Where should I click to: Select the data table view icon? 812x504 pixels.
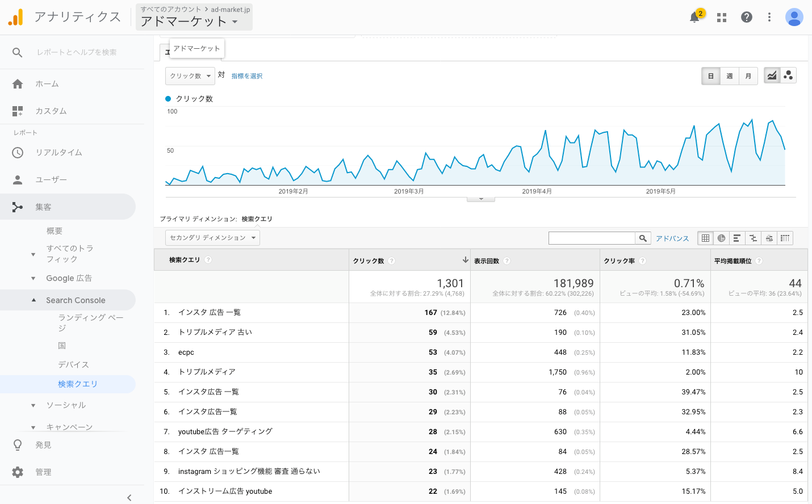coord(705,238)
